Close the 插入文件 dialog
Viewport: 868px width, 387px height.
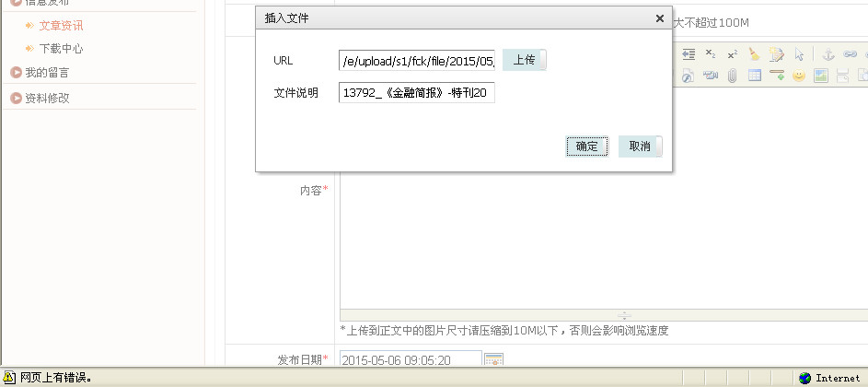[x=659, y=18]
